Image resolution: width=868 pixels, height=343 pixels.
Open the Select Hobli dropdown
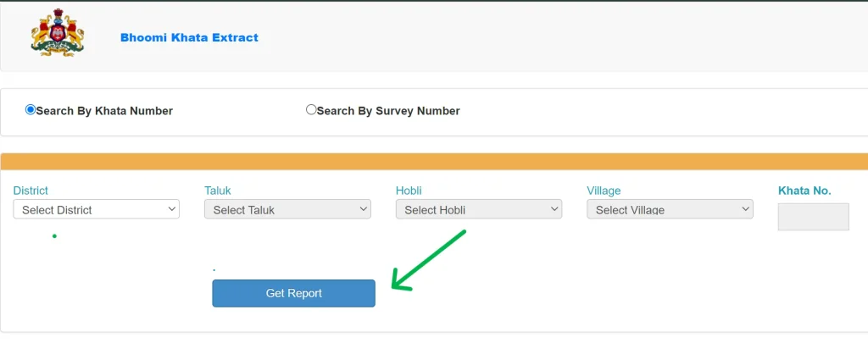pyautogui.click(x=479, y=209)
